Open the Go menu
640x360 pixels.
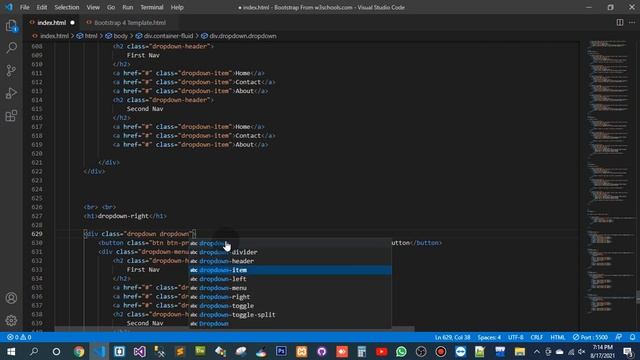click(x=111, y=7)
